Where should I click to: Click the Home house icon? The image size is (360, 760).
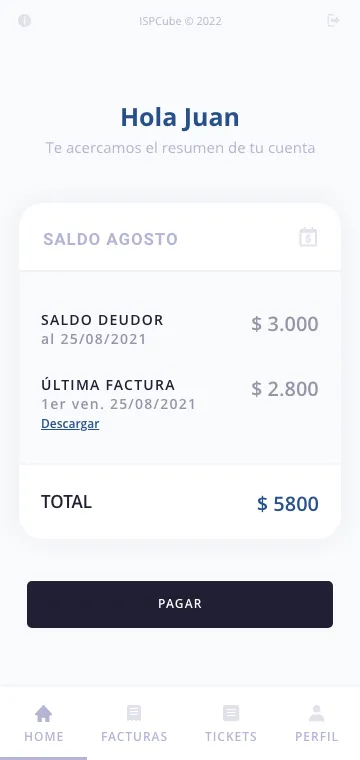click(44, 713)
